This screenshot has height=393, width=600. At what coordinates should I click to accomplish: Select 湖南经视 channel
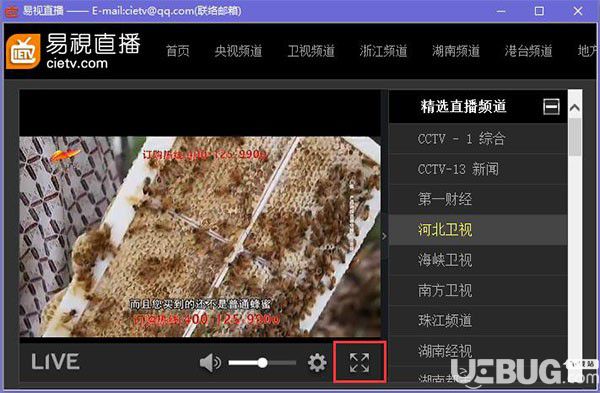(x=478, y=351)
